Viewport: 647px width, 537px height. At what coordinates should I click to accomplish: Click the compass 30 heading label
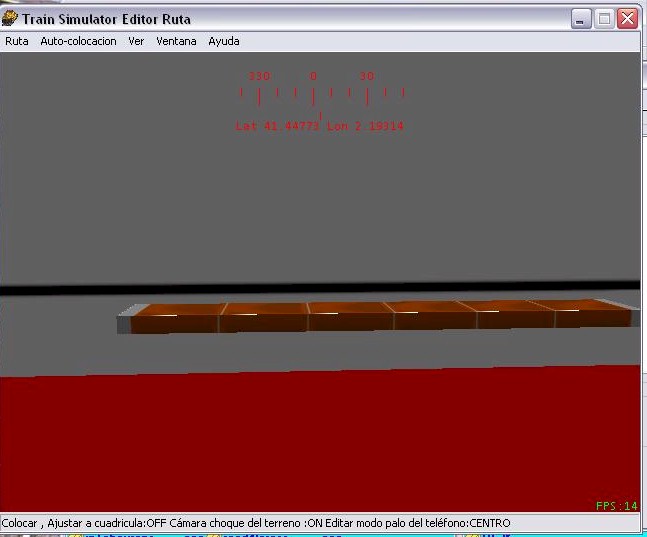click(x=367, y=76)
